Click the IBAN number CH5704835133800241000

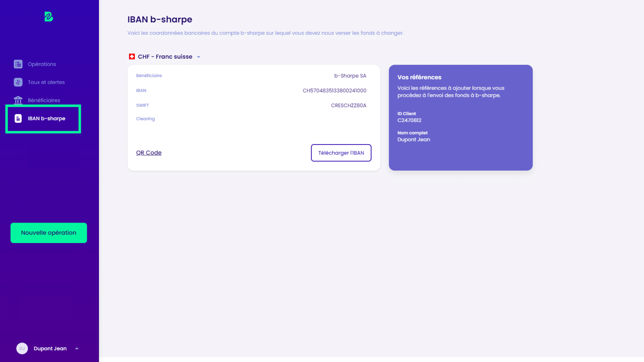(x=334, y=90)
